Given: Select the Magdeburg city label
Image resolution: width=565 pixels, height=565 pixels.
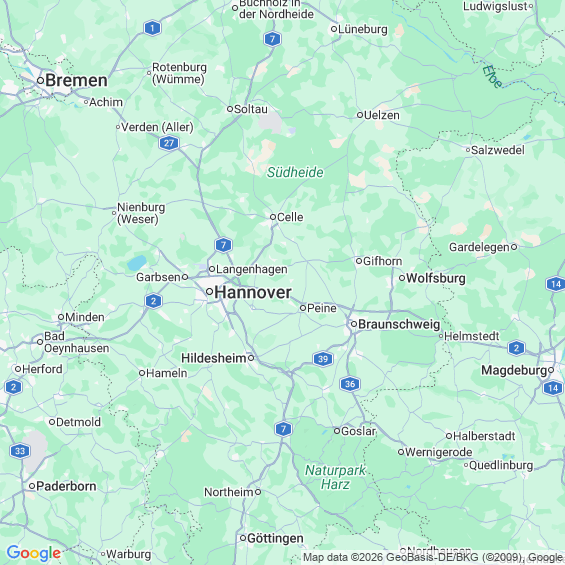Looking at the screenshot, I should (514, 370).
